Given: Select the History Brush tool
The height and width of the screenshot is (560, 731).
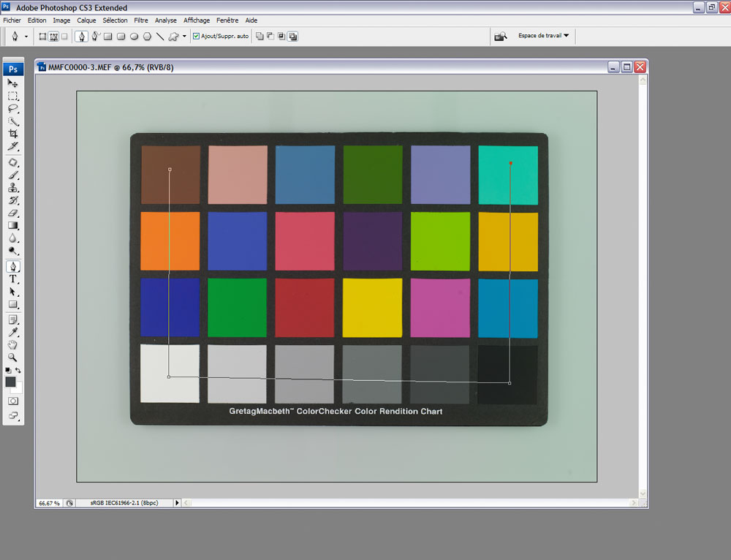Looking at the screenshot, I should [x=12, y=200].
